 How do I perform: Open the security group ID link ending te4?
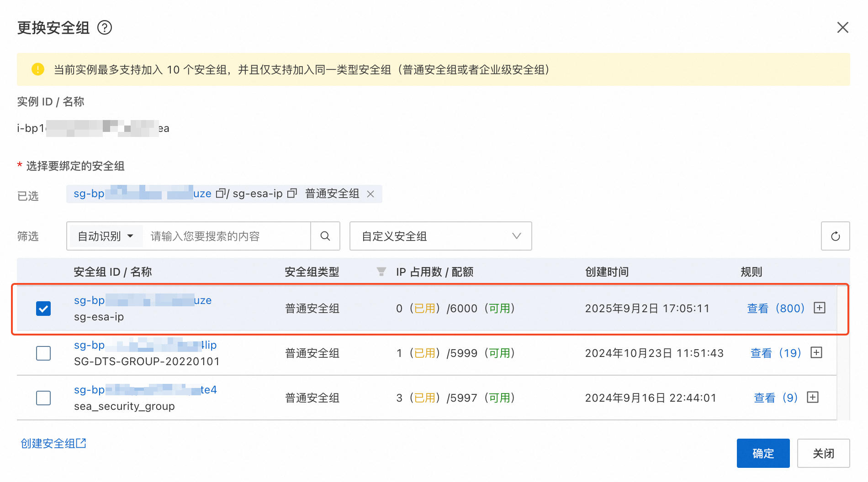[x=145, y=390]
